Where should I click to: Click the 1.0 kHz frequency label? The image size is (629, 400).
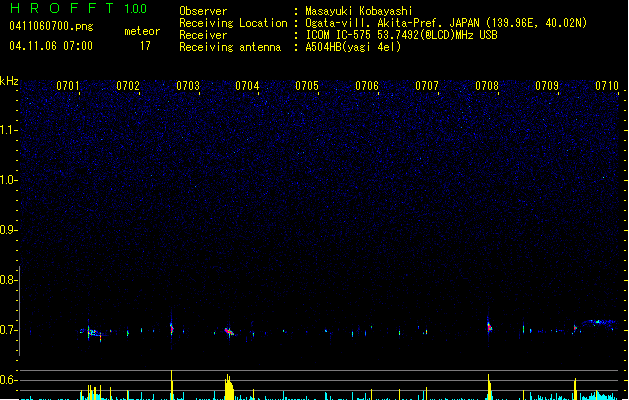point(8,180)
